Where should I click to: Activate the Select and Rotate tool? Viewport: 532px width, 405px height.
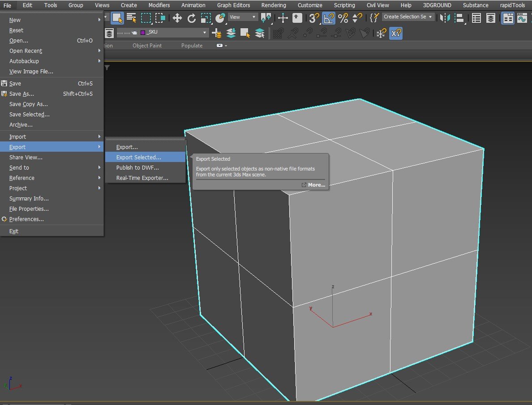point(191,18)
